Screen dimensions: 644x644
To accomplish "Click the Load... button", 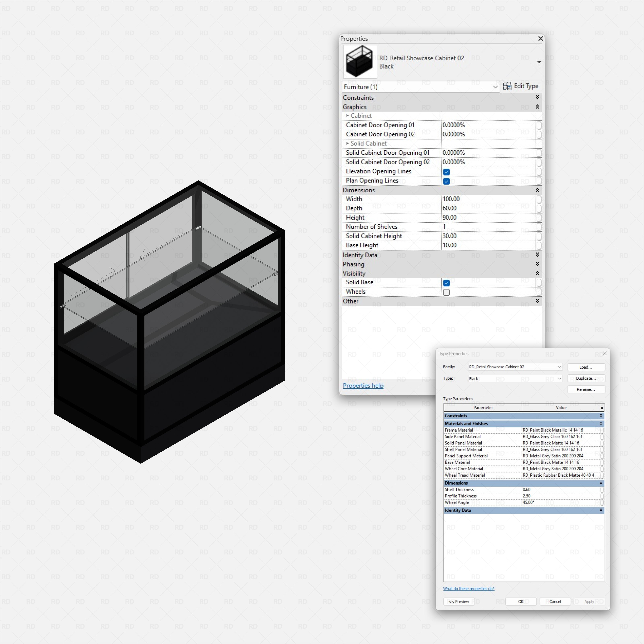I will click(586, 367).
